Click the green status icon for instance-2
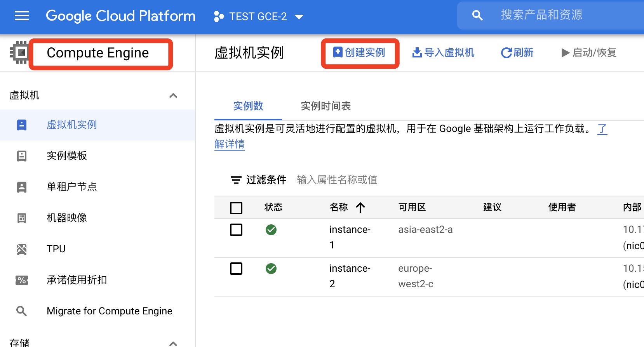This screenshot has height=347, width=644. [x=271, y=269]
